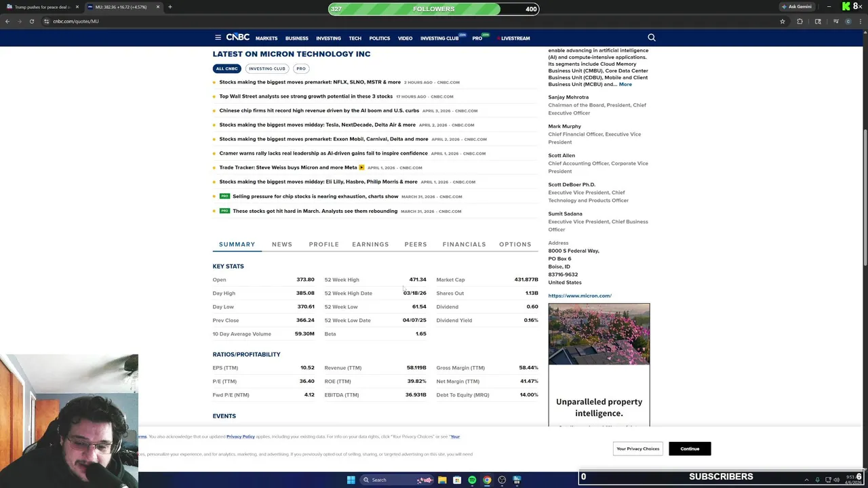The width and height of the screenshot is (868, 488).
Task: Select the INVESTING CLUB filter pill
Action: click(267, 68)
